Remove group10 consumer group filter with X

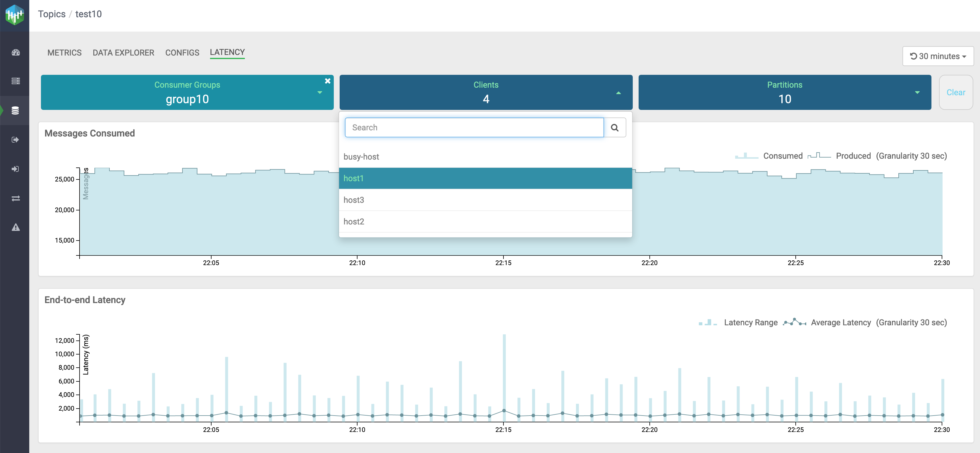pos(327,81)
